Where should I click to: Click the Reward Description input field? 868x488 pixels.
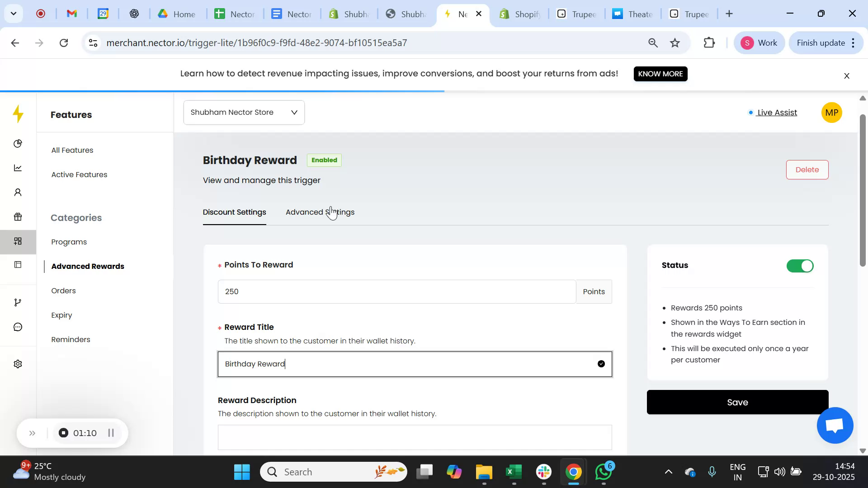[415, 437]
